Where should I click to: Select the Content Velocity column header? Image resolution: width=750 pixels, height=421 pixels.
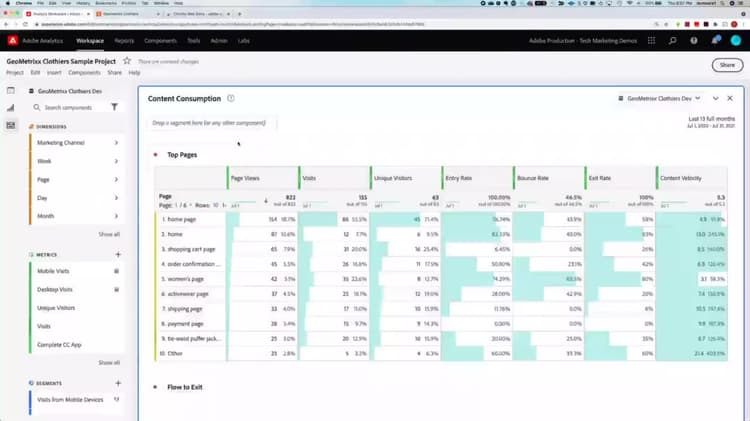pos(692,178)
